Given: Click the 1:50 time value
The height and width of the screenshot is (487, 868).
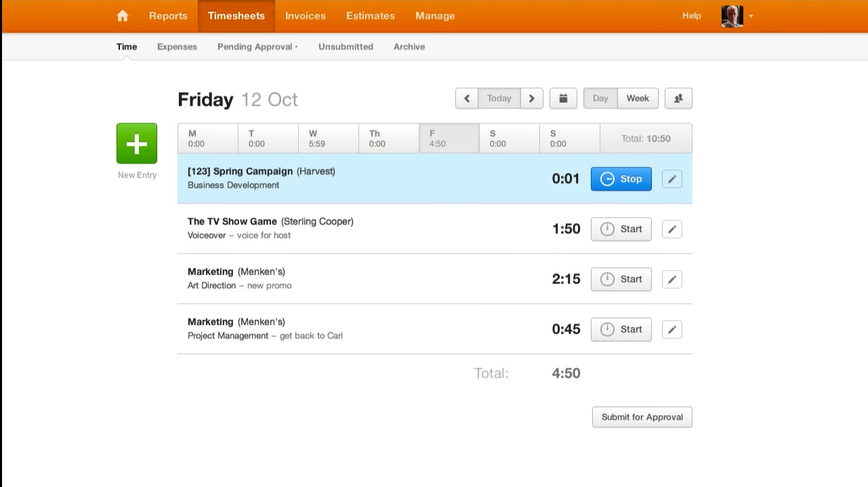Looking at the screenshot, I should pyautogui.click(x=566, y=229).
